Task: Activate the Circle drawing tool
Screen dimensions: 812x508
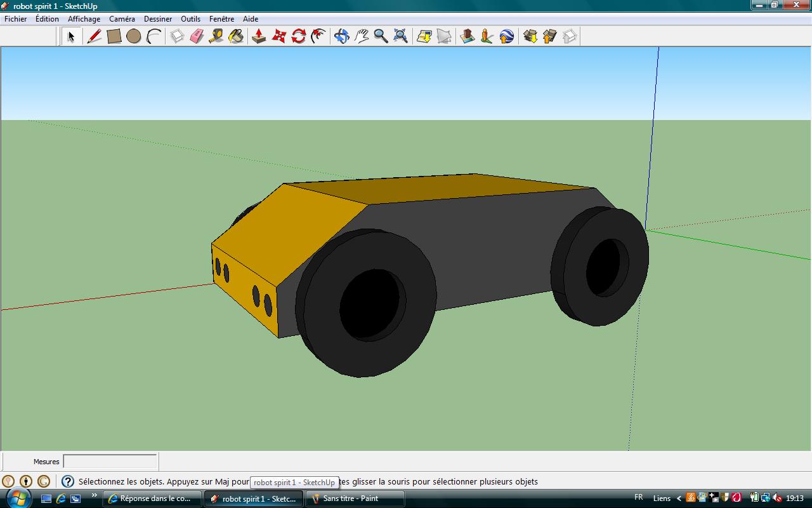Action: click(x=134, y=36)
